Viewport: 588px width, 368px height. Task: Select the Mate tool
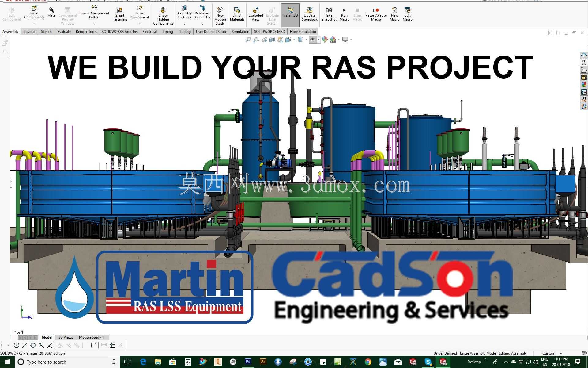click(x=51, y=12)
